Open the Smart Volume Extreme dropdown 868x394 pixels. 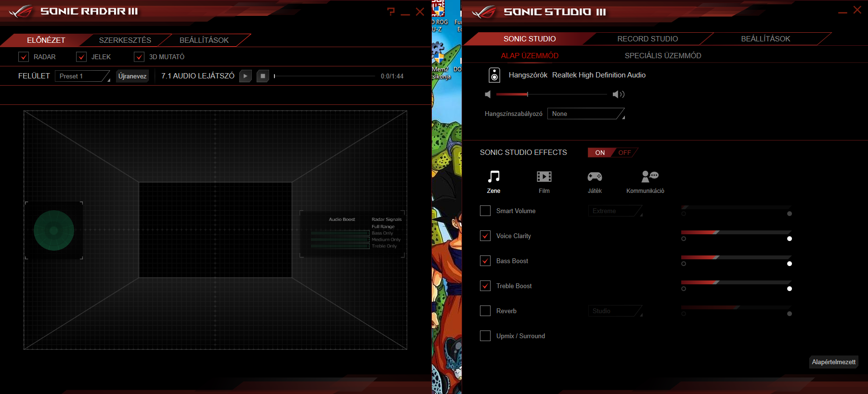point(615,211)
